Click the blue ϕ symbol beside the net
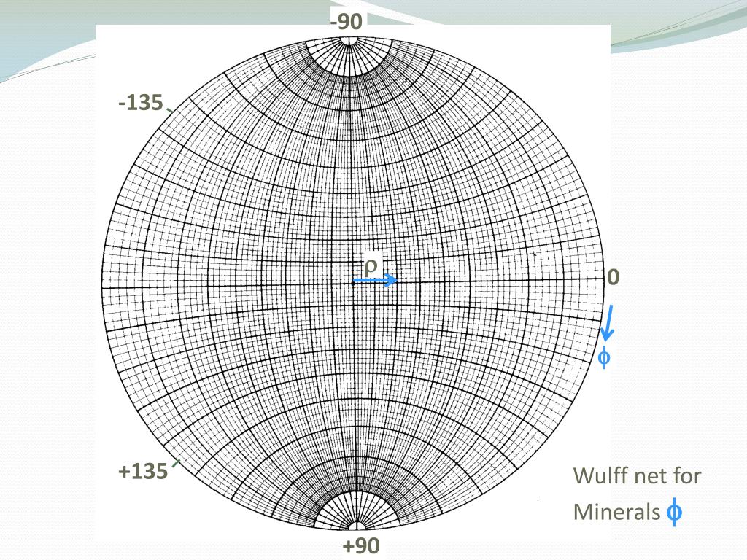 click(x=603, y=357)
